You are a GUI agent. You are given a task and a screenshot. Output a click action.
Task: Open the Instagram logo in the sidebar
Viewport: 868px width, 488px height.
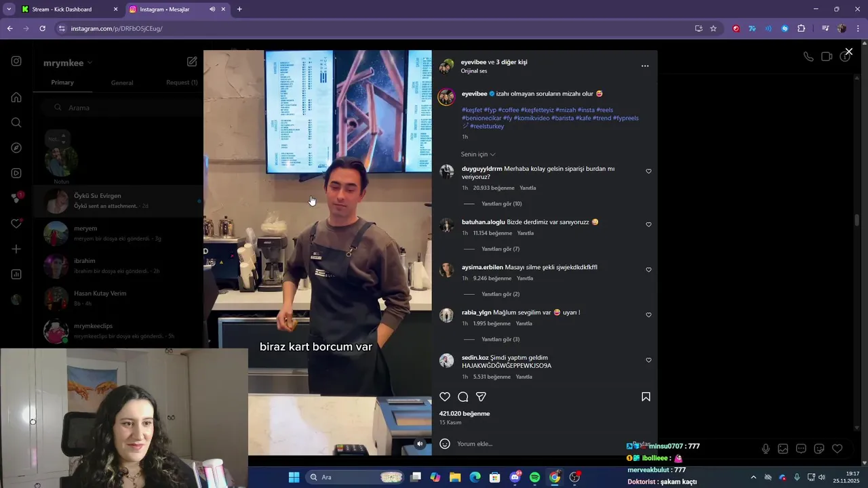[16, 61]
